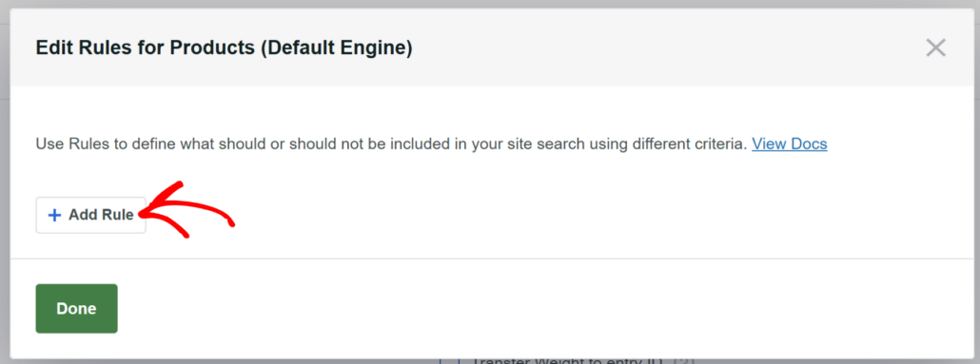This screenshot has height=364, width=980.
Task: Close the Edit Rules dialog with the X
Action: point(935,48)
